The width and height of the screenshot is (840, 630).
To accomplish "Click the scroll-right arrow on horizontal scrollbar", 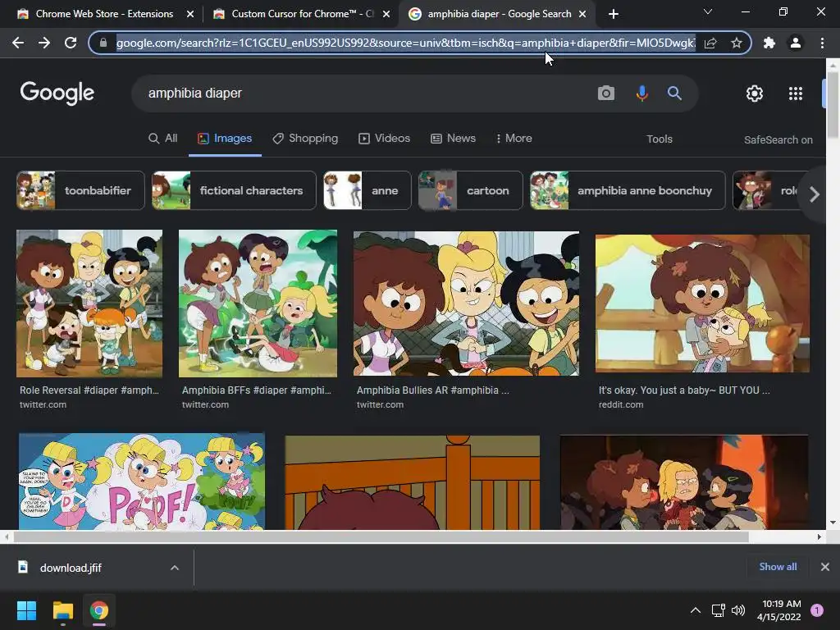I will point(819,536).
